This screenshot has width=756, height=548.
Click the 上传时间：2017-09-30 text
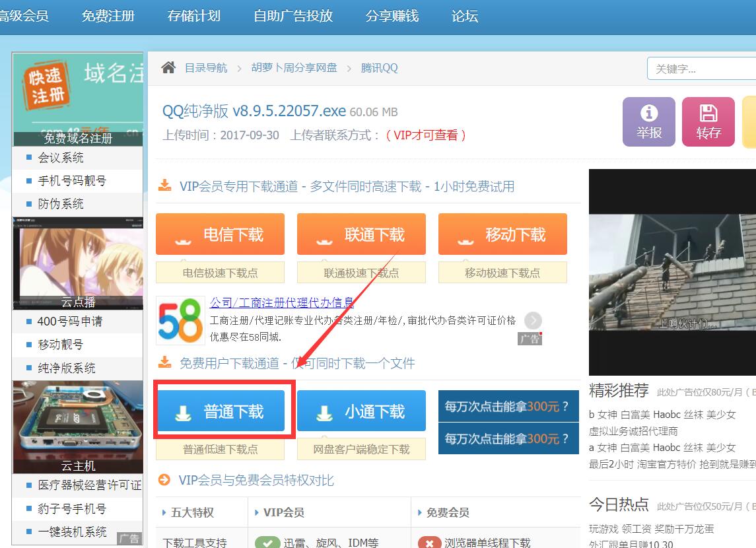(x=221, y=135)
